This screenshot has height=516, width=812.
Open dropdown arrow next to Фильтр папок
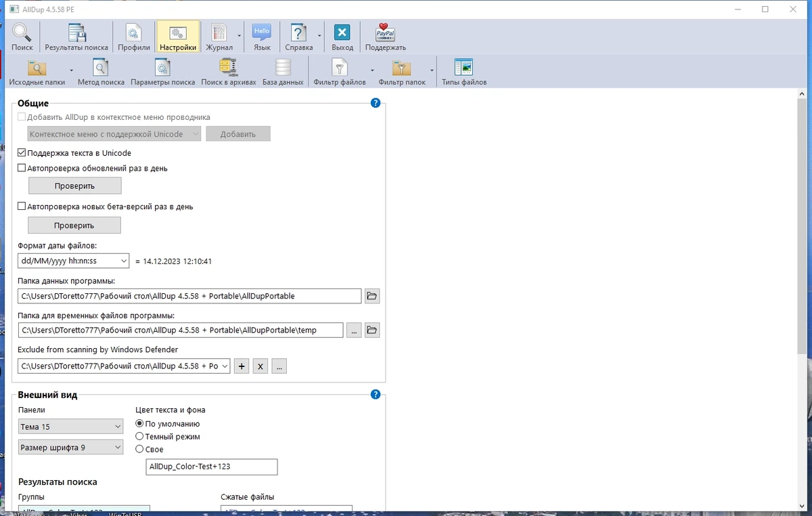[432, 70]
